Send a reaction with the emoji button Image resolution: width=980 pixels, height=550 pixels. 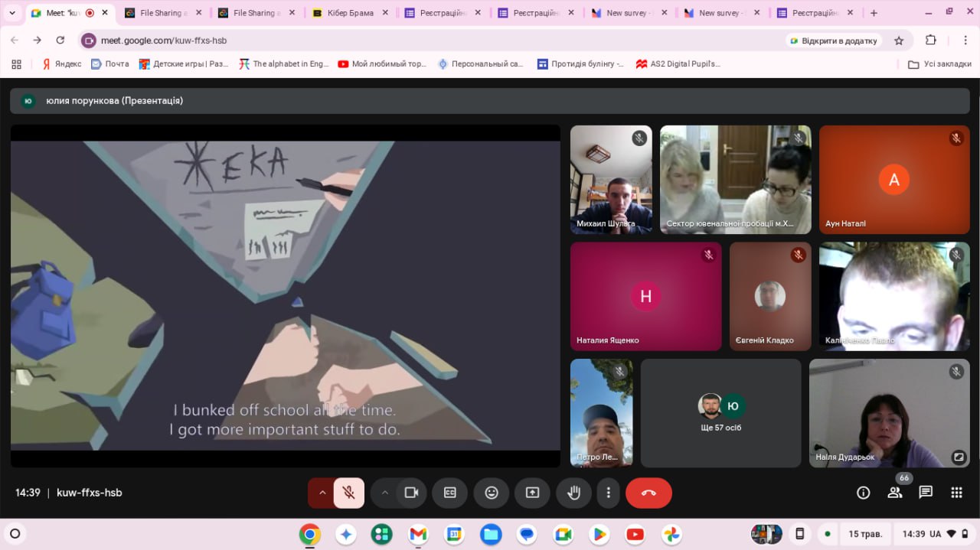(492, 493)
